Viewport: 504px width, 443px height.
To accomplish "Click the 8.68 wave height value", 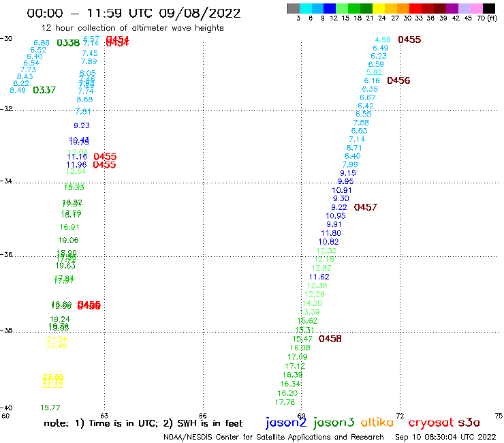I will (x=84, y=100).
